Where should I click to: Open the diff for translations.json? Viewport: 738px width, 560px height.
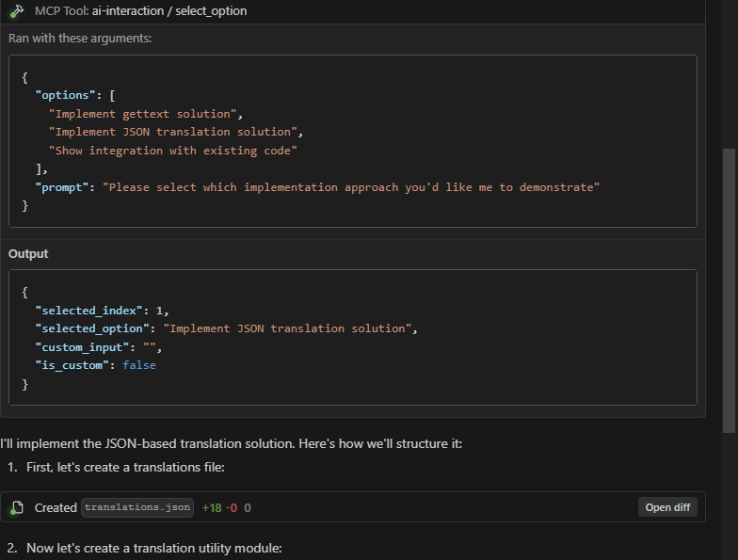tap(667, 507)
